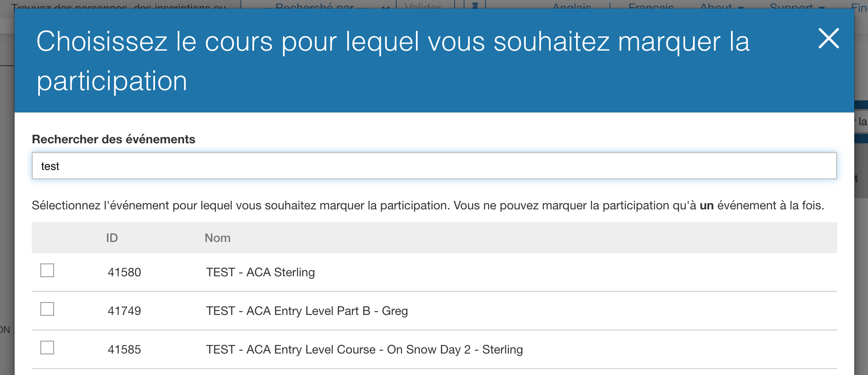Select the "TEST - ACA Sterling" event name
868x375 pixels.
coord(260,272)
